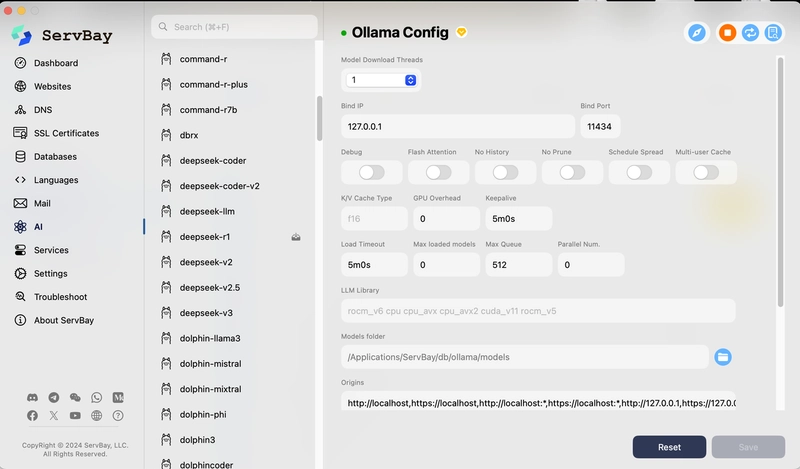Click the config panel scrollbar
The image size is (800, 469).
780,182
